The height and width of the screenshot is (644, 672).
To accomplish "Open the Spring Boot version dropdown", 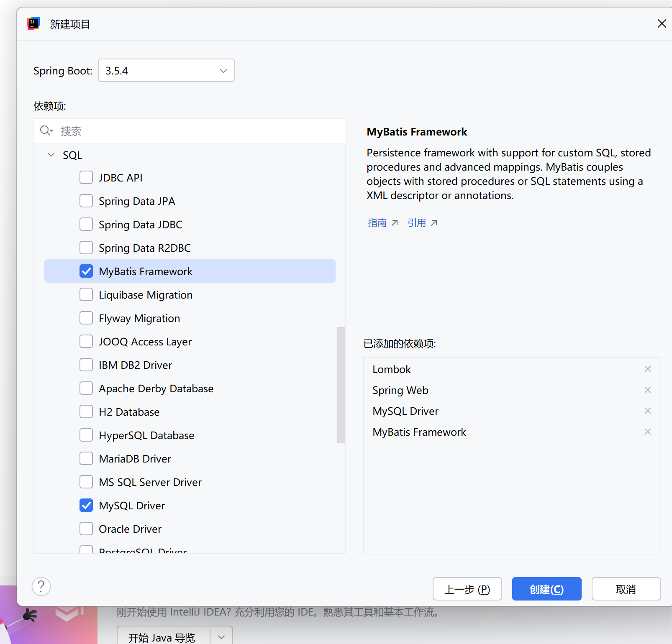I will pyautogui.click(x=167, y=70).
